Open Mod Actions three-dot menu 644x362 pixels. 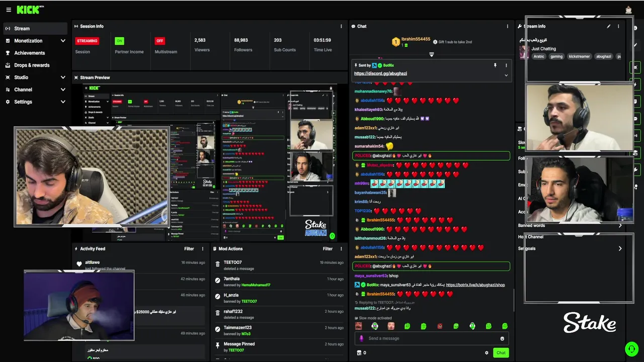(x=341, y=248)
